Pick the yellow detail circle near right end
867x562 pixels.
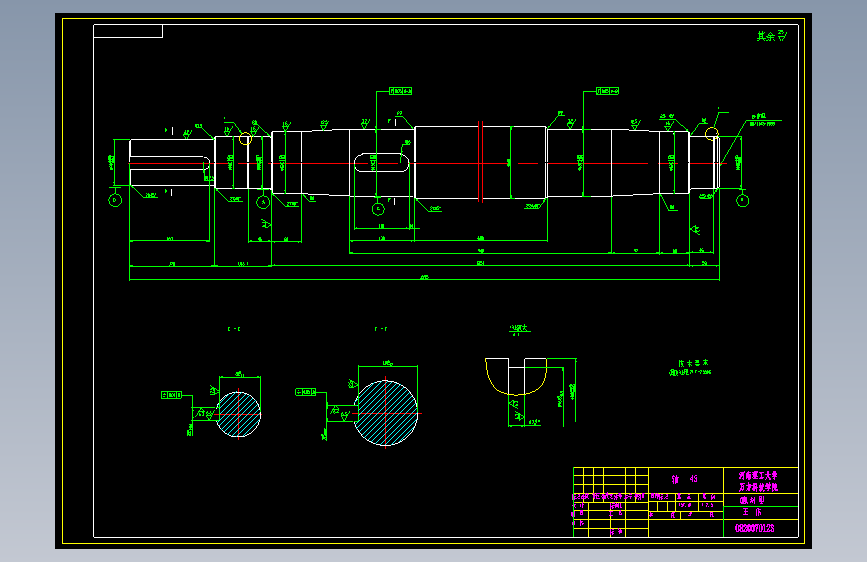click(x=712, y=134)
